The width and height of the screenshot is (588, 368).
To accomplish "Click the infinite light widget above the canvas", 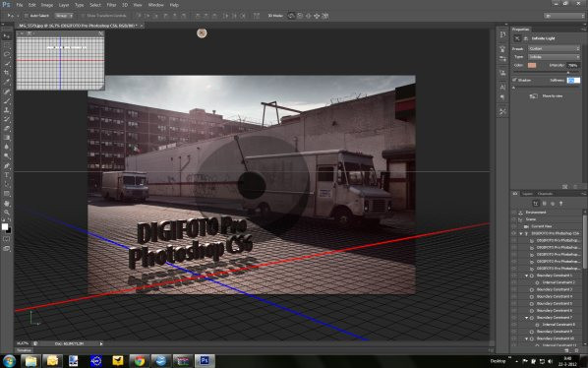I will [x=202, y=33].
